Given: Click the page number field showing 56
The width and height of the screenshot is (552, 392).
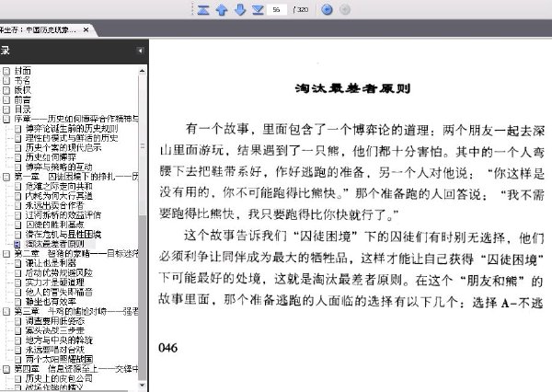Looking at the screenshot, I should pos(277,9).
